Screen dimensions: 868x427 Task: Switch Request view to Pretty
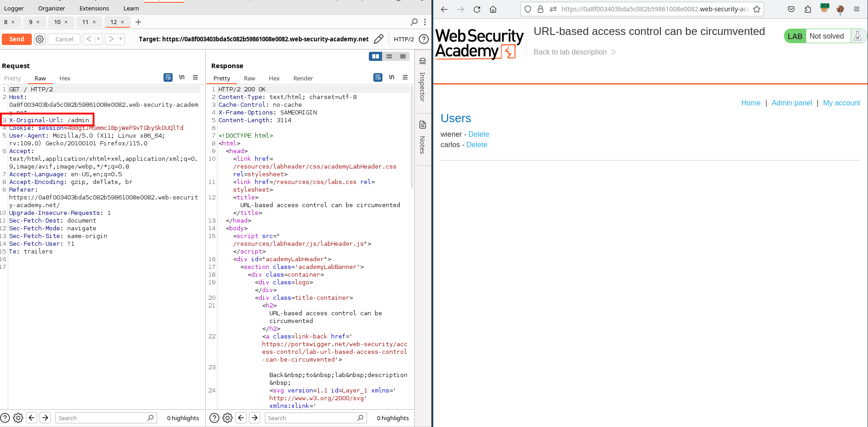[x=12, y=78]
